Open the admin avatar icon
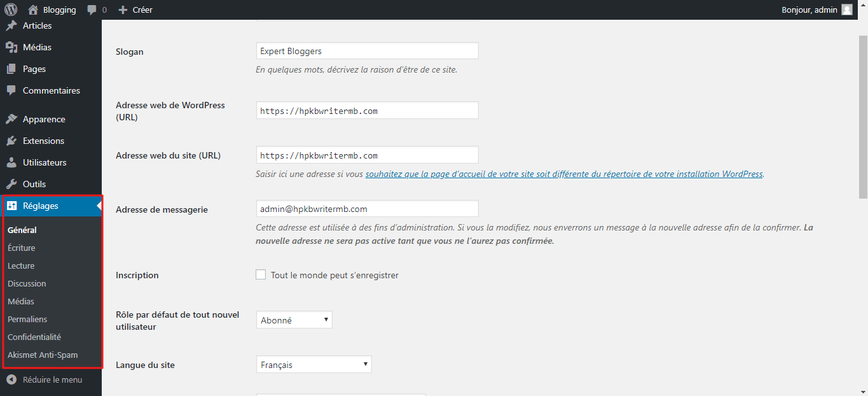868x396 pixels. [x=847, y=10]
